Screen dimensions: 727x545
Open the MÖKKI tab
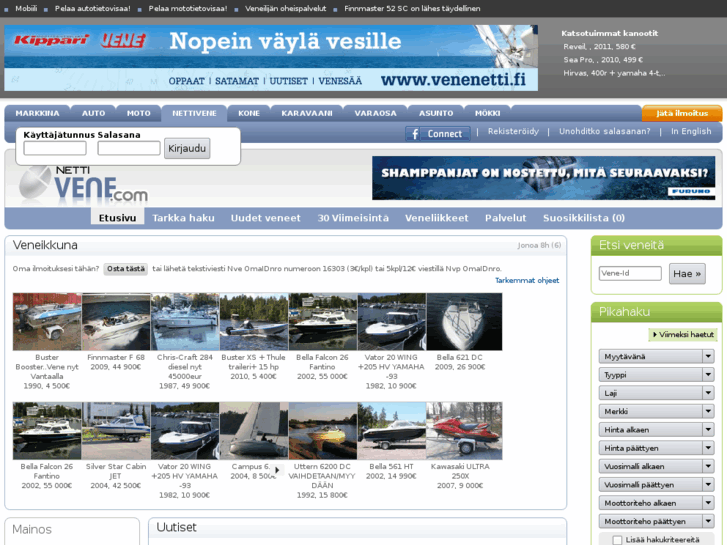[x=487, y=113]
